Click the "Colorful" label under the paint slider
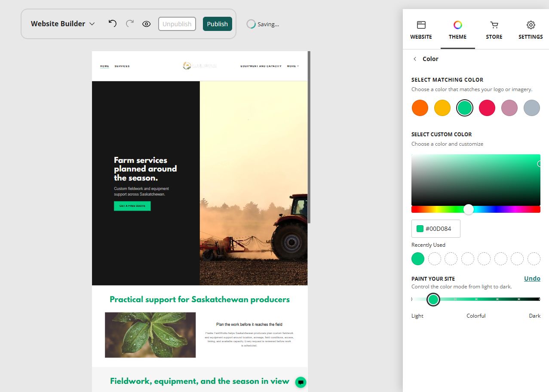Image resolution: width=549 pixels, height=392 pixels. [476, 316]
